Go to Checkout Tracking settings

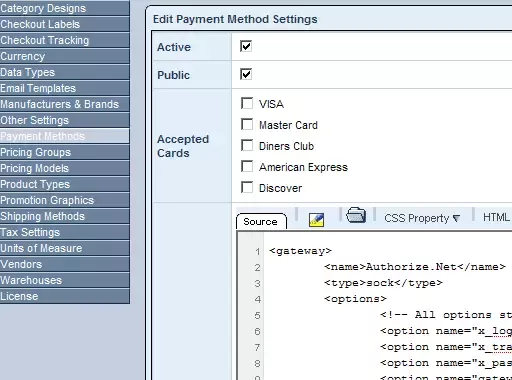65,40
